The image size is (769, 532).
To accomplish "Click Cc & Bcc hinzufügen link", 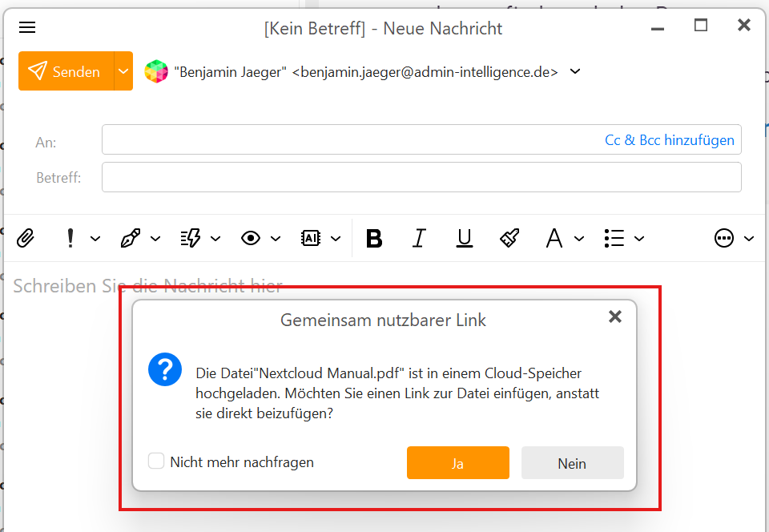I will pos(670,140).
